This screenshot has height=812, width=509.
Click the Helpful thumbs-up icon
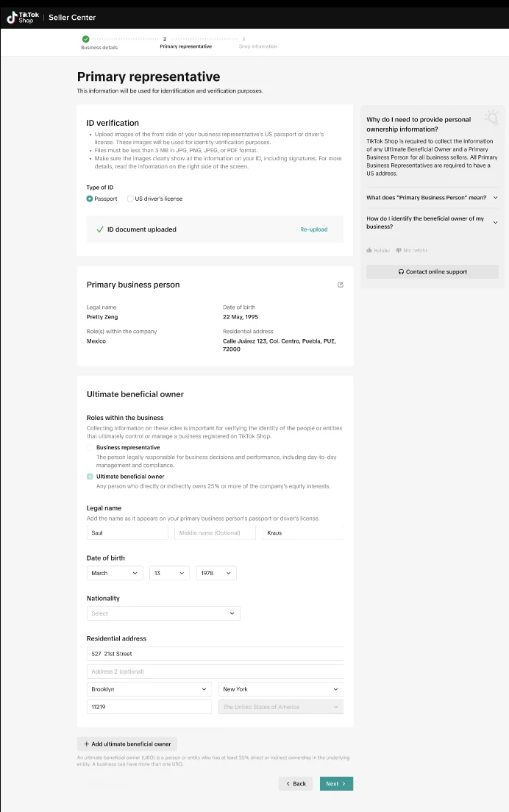(x=369, y=251)
